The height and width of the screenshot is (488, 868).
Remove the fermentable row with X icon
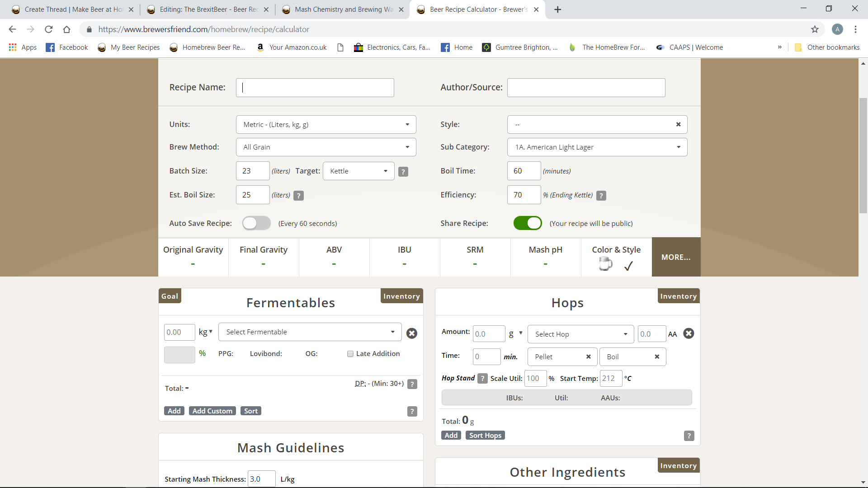[x=411, y=333]
